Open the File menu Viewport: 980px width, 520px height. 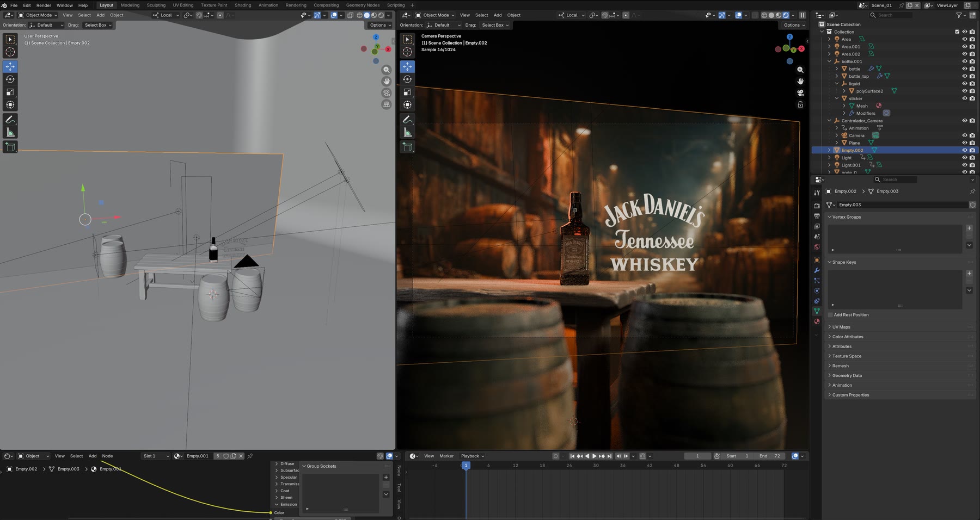coord(14,5)
